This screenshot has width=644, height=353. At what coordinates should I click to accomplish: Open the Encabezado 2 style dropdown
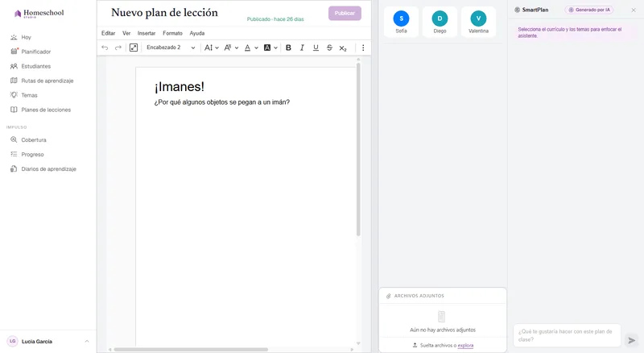171,48
